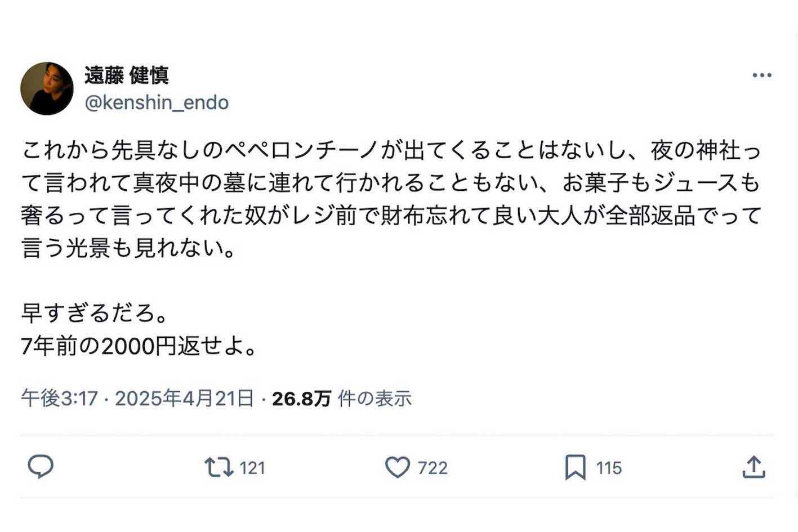Like the post using the heart icon
Image resolution: width=798 pixels, height=532 pixels.
pyautogui.click(x=399, y=467)
